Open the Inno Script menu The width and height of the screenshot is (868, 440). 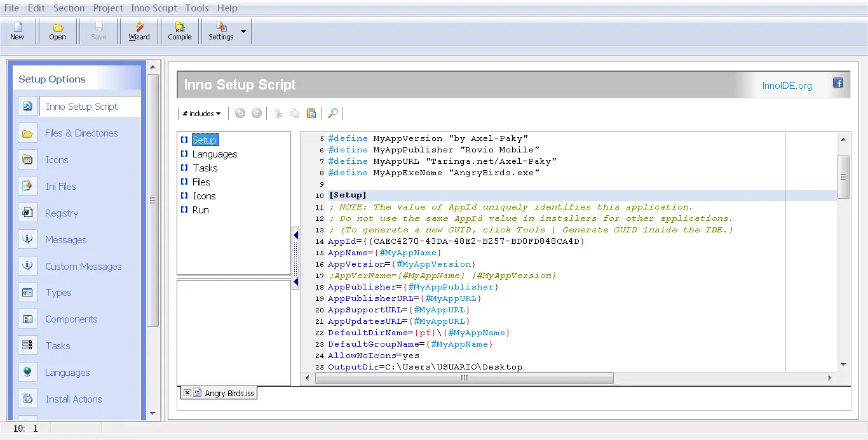pyautogui.click(x=154, y=8)
